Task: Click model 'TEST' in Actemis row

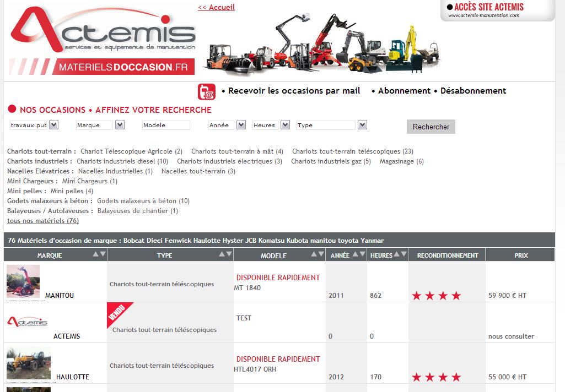Action: click(244, 318)
